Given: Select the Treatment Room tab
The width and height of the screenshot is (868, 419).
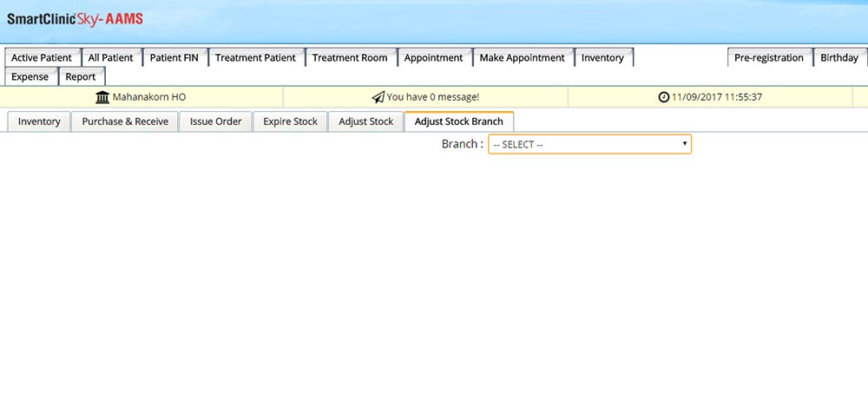Looking at the screenshot, I should (x=350, y=58).
